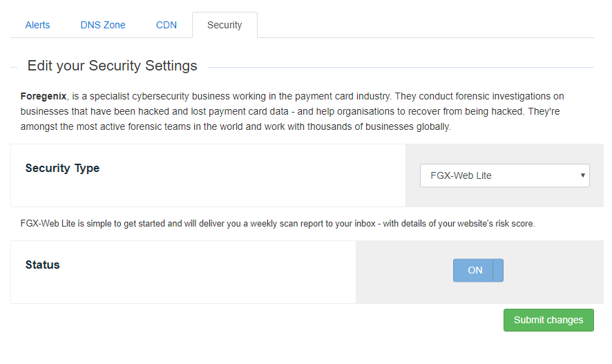Click the Edit your Security Settings heading
Screen dimensions: 612x364
point(113,66)
